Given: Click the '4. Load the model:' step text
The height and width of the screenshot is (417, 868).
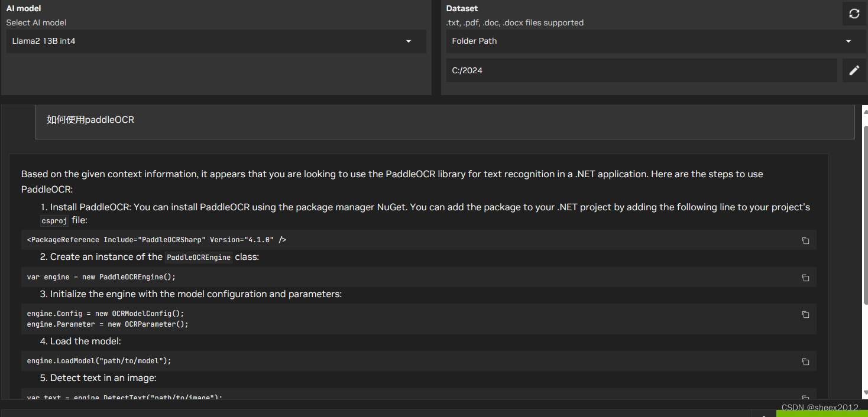Looking at the screenshot, I should pyautogui.click(x=80, y=341).
